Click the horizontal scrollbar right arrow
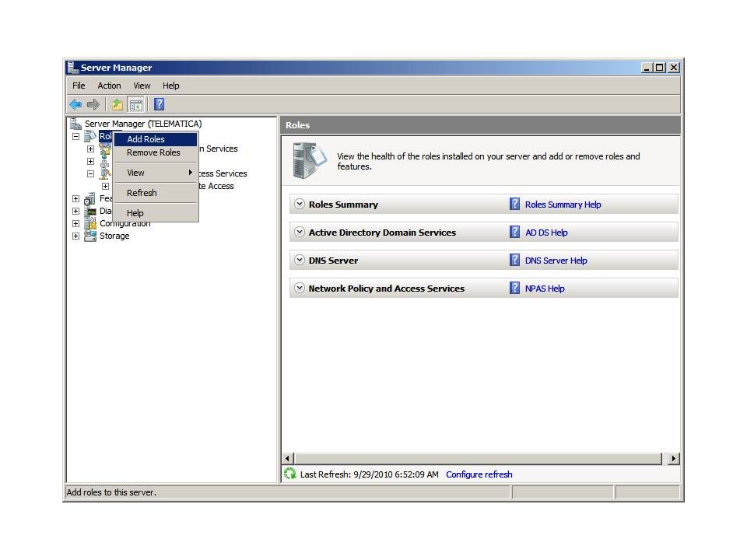The width and height of the screenshot is (747, 560). pyautogui.click(x=673, y=459)
